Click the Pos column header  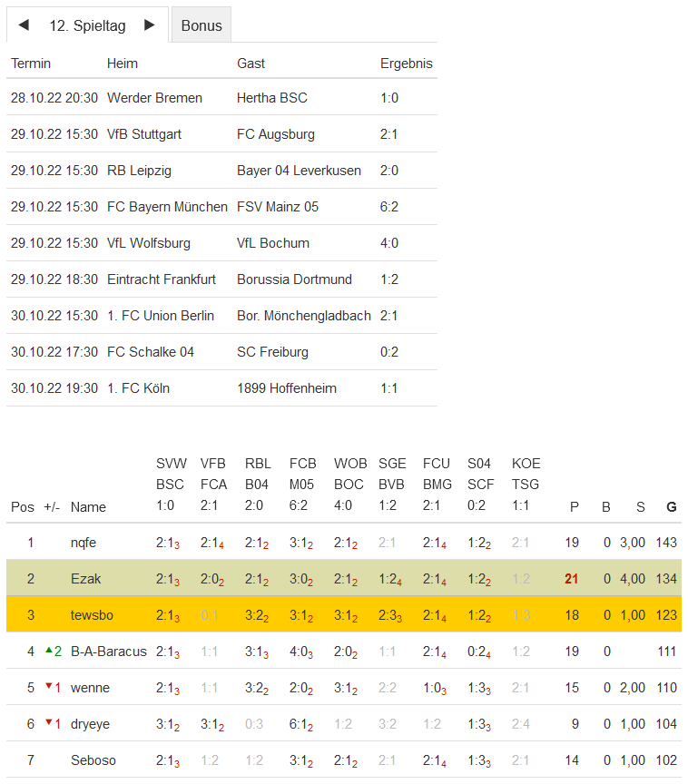(23, 507)
